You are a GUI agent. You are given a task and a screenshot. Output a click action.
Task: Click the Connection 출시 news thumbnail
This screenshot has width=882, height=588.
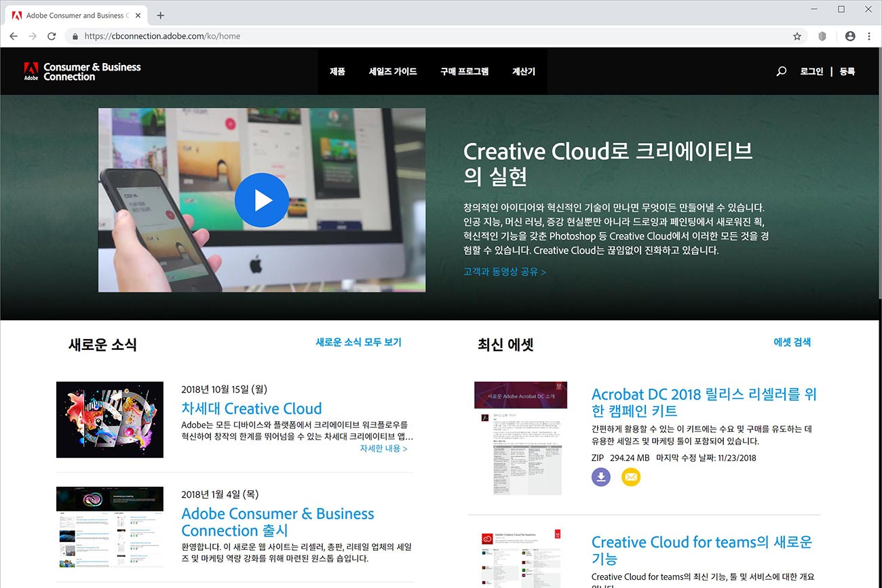[110, 527]
